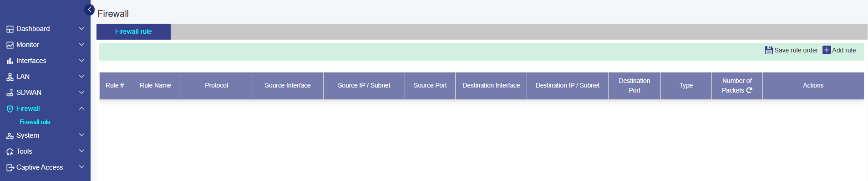
Task: Collapse the sidebar with the arrow button
Action: 90,10
